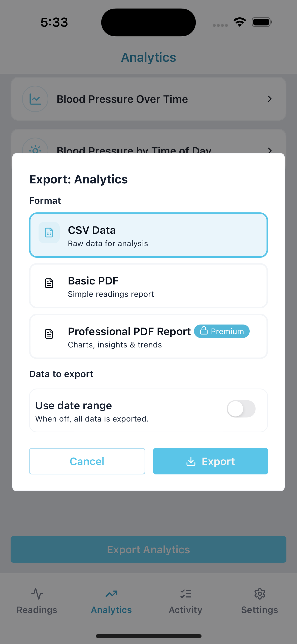297x644 pixels.
Task: Select the CSV Data format option
Action: coord(148,235)
